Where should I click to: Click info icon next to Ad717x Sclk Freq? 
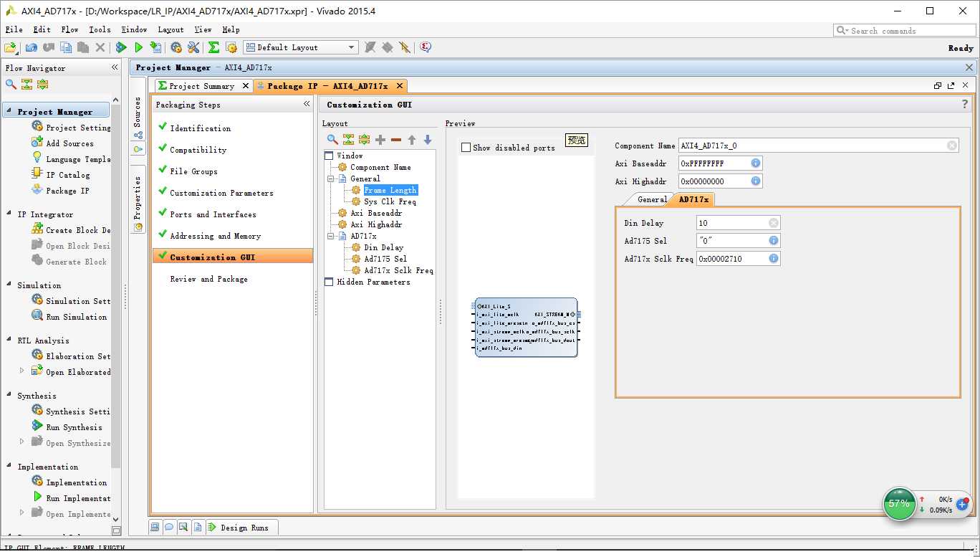(773, 259)
